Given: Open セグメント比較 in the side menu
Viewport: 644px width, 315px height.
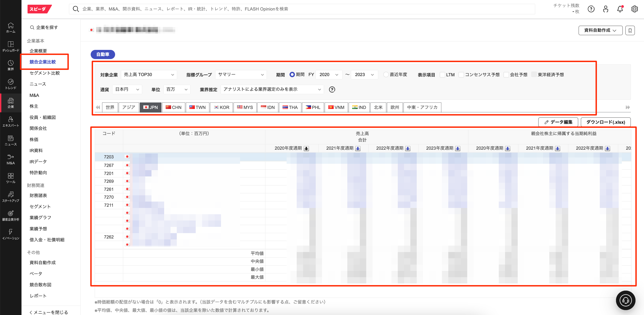Looking at the screenshot, I should (45, 73).
